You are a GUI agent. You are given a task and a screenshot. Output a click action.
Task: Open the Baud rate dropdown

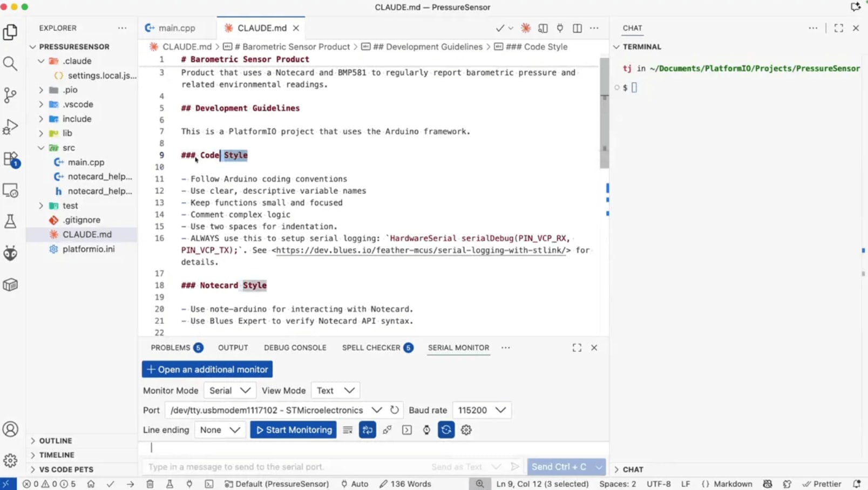[481, 410]
